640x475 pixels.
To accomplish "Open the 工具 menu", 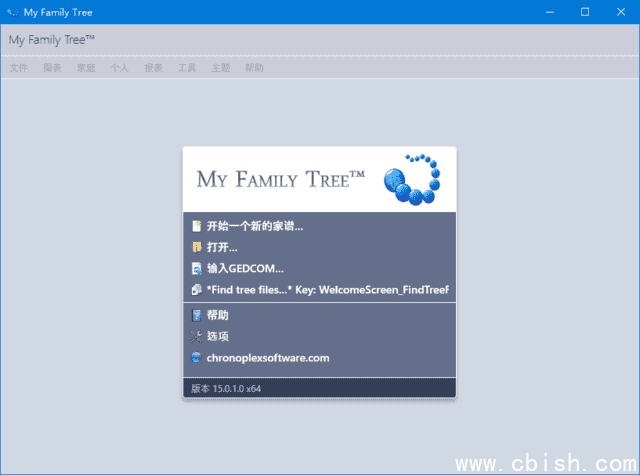I will coord(187,68).
